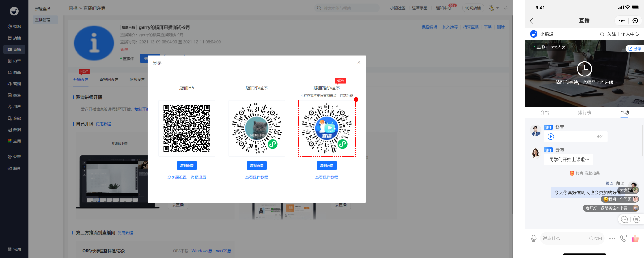Open the 海报设置 link
The width and height of the screenshot is (644, 258).
pos(198,177)
